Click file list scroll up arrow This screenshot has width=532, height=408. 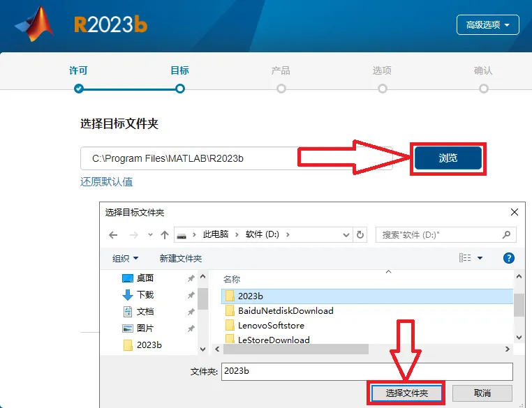coord(519,276)
